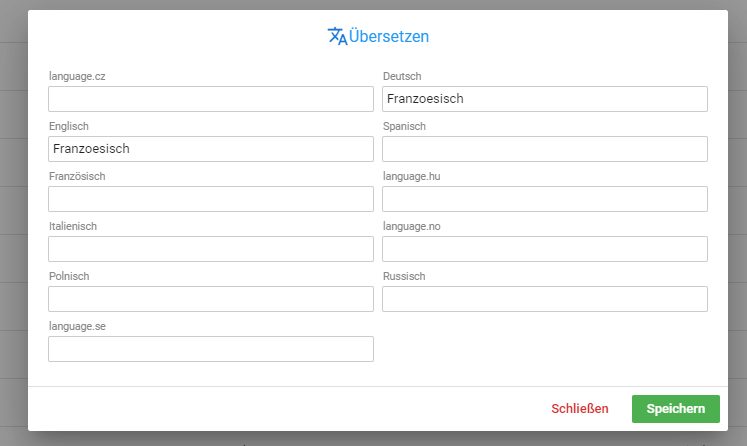Select the Russisch translation field
Image resolution: width=747 pixels, height=446 pixels.
545,299
